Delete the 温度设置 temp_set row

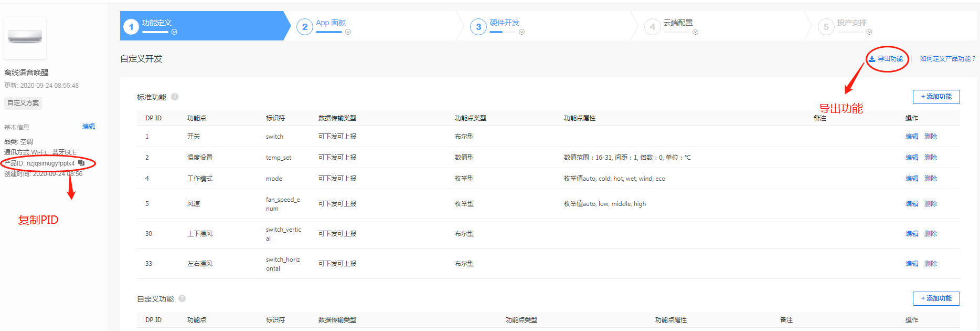[931, 158]
